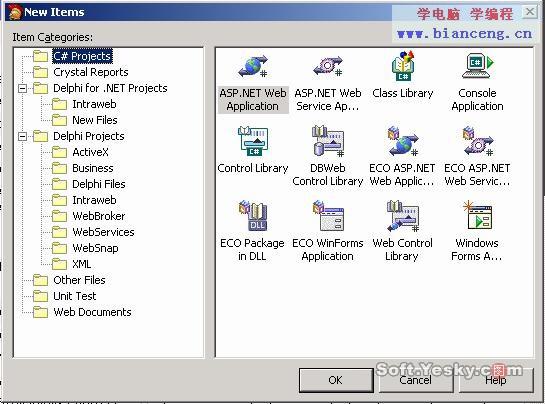Collapse the Delphi Projects tree node
This screenshot has width=545, height=404.
(x=22, y=136)
